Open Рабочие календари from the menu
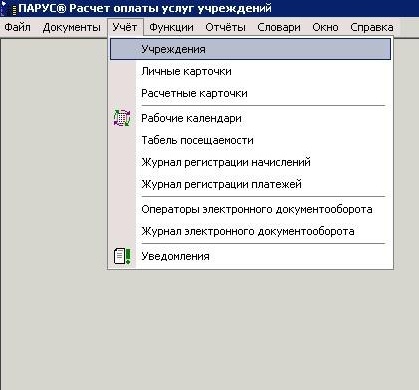 point(250,118)
